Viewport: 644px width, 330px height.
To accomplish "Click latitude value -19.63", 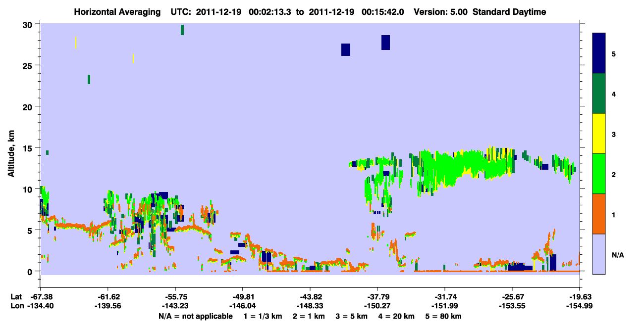I will 580,297.
